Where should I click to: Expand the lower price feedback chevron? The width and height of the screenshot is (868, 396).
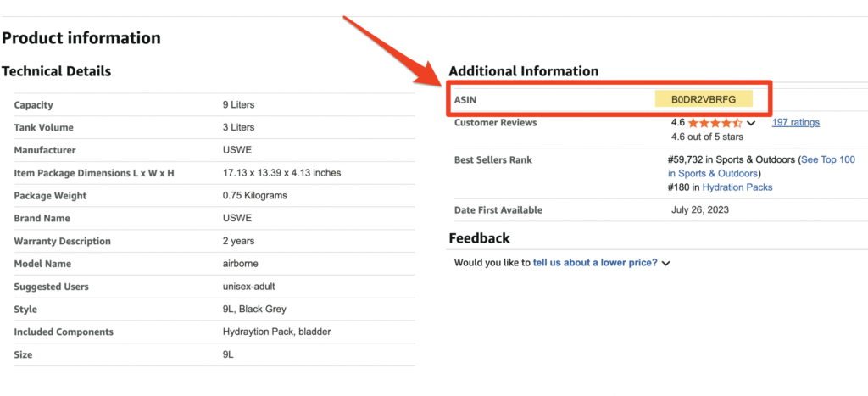(666, 264)
